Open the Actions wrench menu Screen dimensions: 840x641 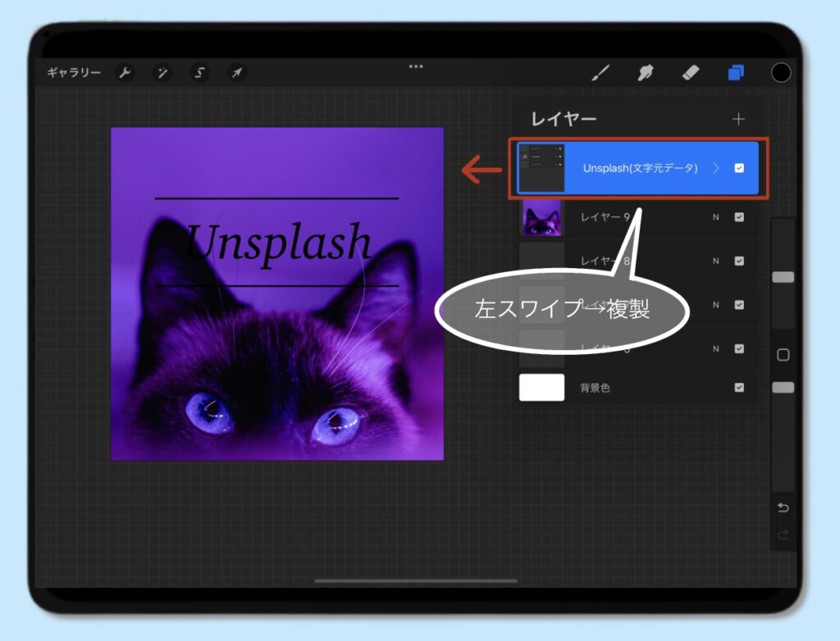(x=125, y=72)
